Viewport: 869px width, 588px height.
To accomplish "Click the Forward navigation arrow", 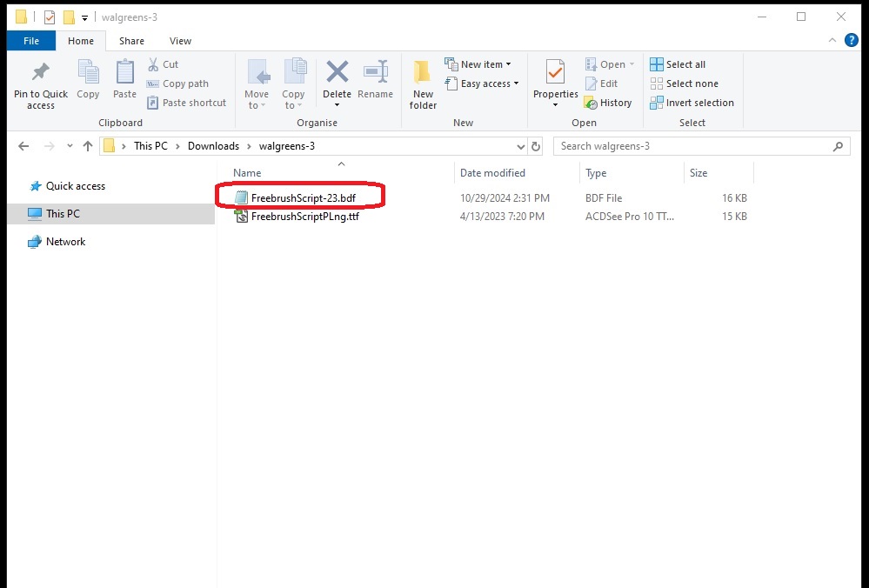I will (x=49, y=146).
